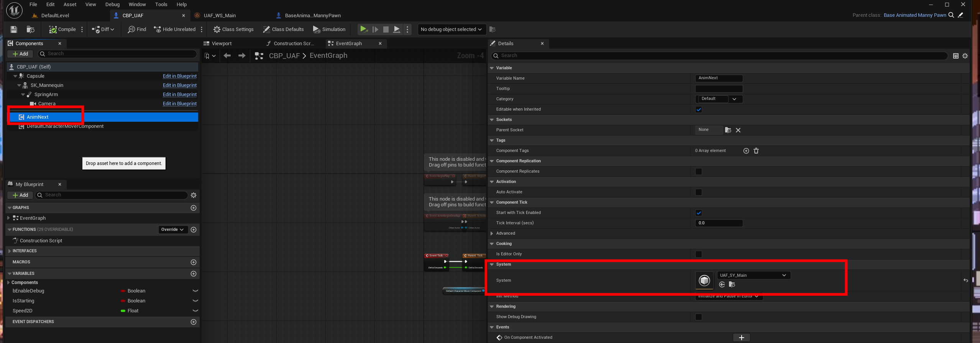Switch to the DefaultLevel tab
The height and width of the screenshot is (343, 980).
click(55, 16)
